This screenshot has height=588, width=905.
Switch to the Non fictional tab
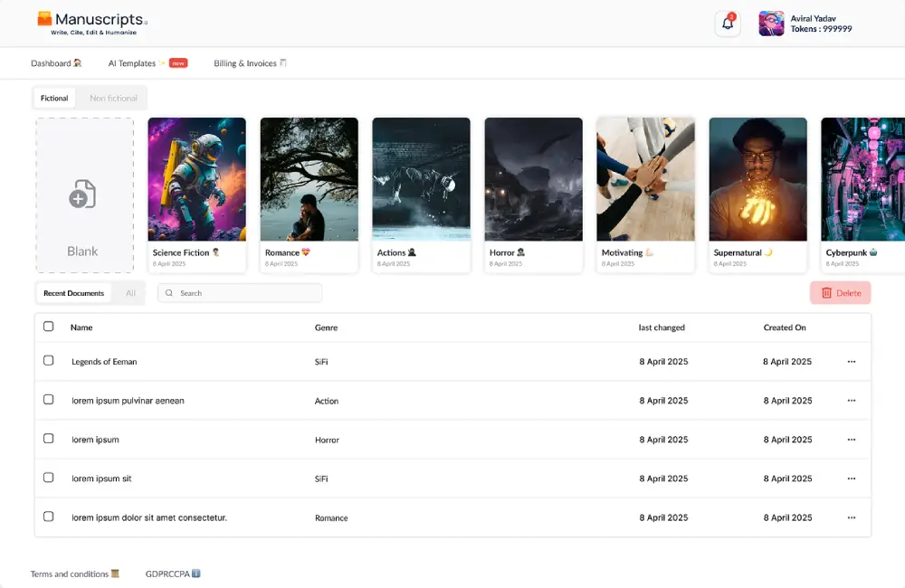coord(113,98)
